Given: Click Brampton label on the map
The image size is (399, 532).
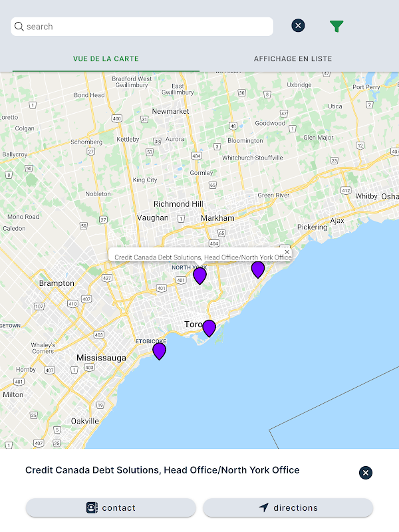Looking at the screenshot, I should click(57, 283).
